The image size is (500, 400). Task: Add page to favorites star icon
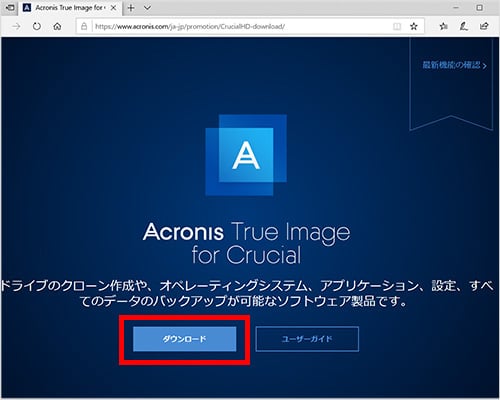[x=414, y=26]
